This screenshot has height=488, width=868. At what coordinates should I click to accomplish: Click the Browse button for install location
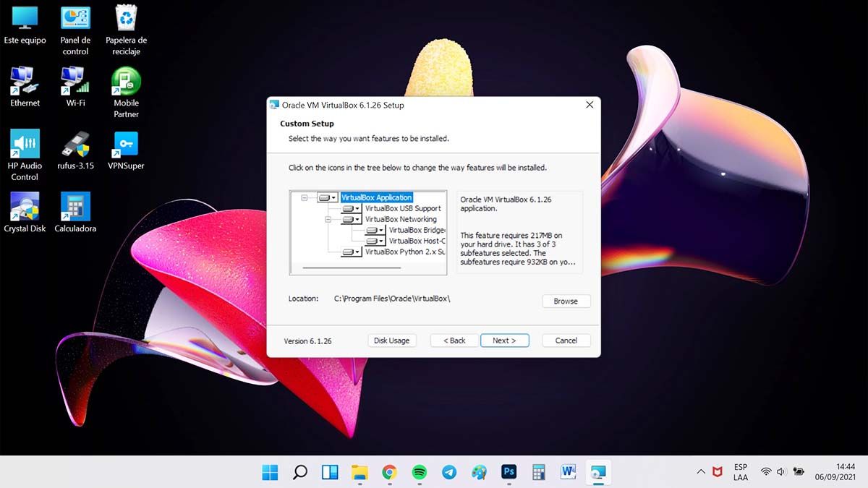pos(566,301)
